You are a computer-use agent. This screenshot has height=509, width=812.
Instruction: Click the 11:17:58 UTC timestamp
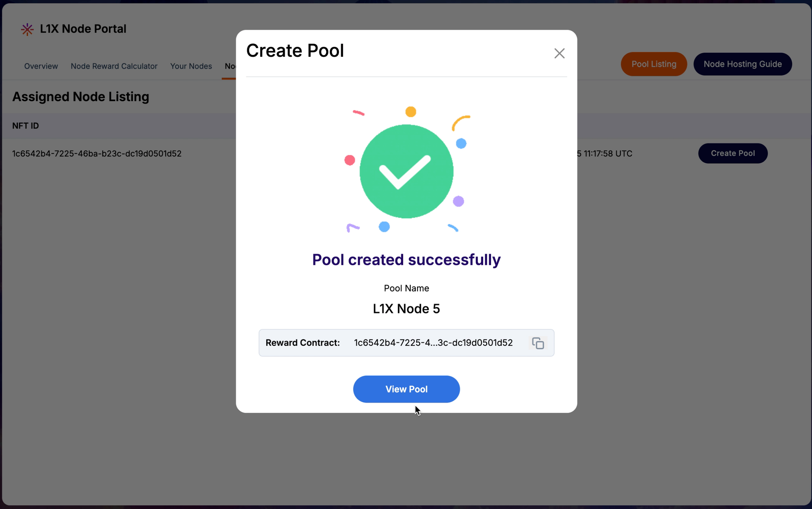tap(607, 154)
